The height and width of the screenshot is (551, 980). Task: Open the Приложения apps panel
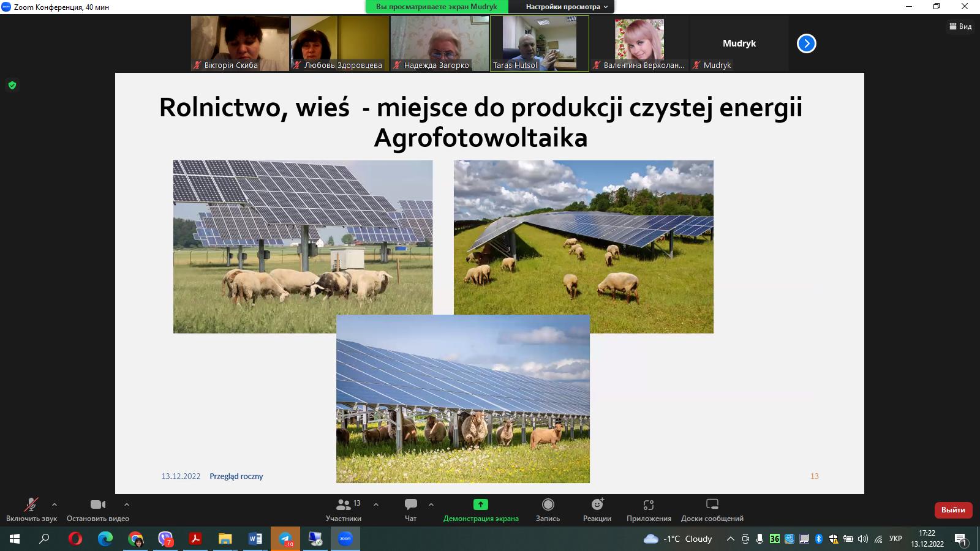649,510
